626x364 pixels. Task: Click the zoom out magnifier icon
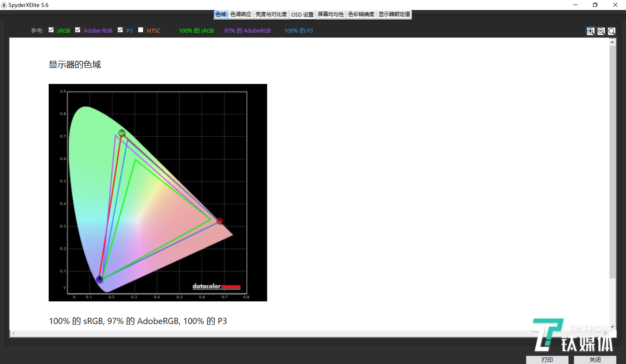point(601,31)
